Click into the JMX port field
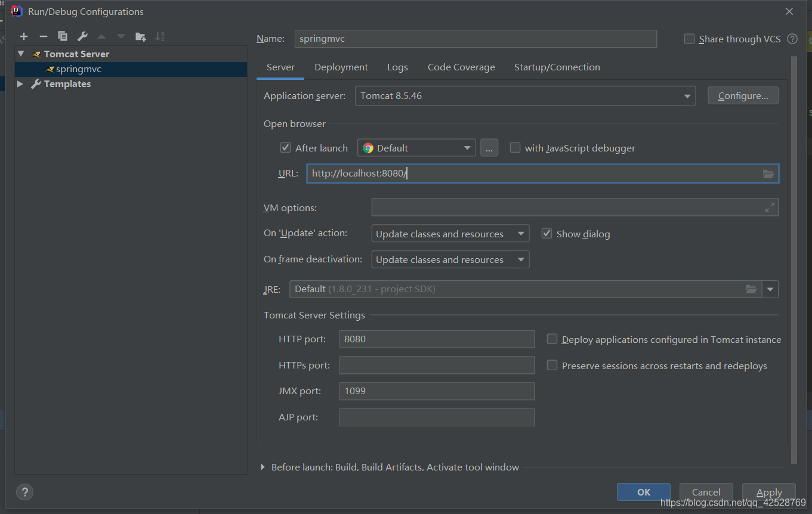The height and width of the screenshot is (514, 812). 437,391
